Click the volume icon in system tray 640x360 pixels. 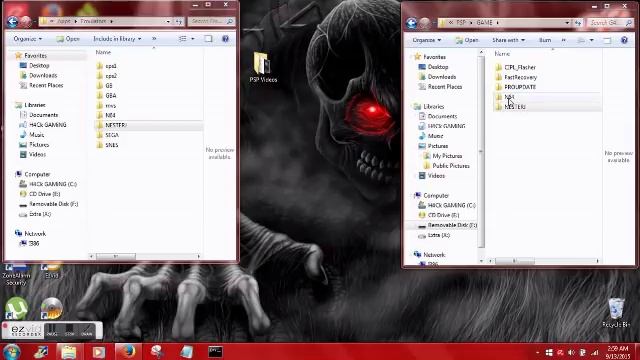tap(571, 352)
